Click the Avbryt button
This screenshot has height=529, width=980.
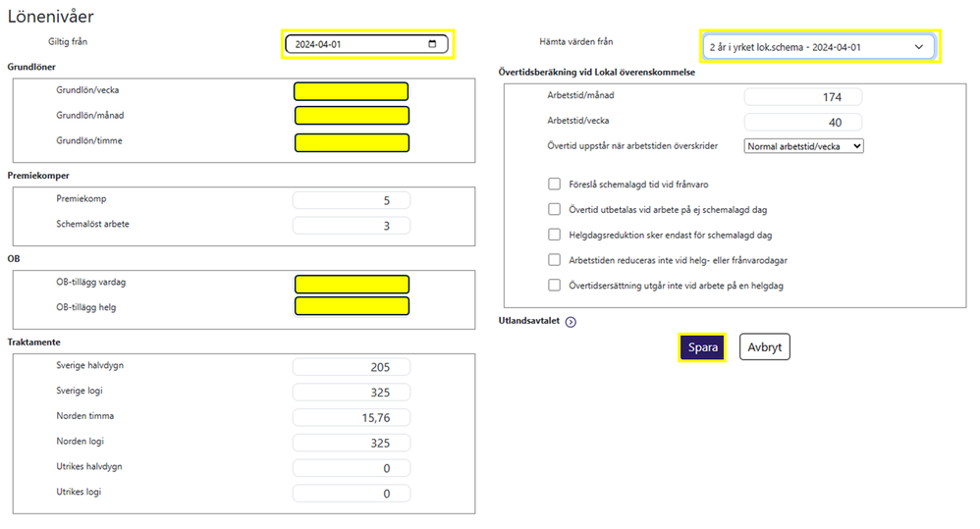pos(764,347)
